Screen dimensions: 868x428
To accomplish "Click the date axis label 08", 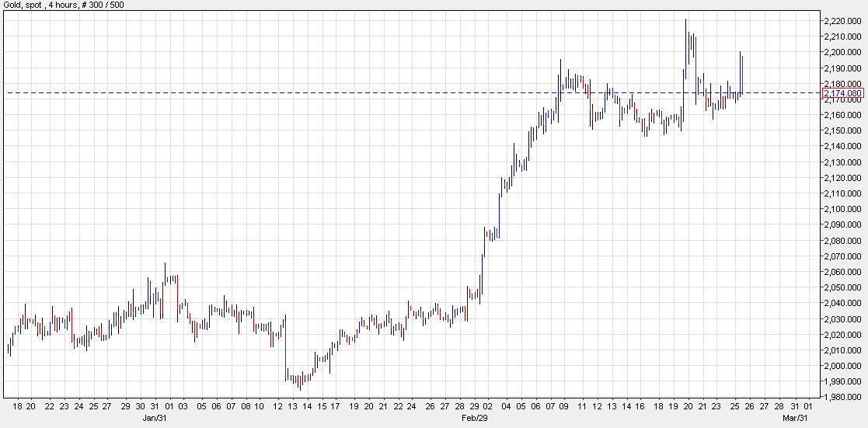I will tap(246, 405).
